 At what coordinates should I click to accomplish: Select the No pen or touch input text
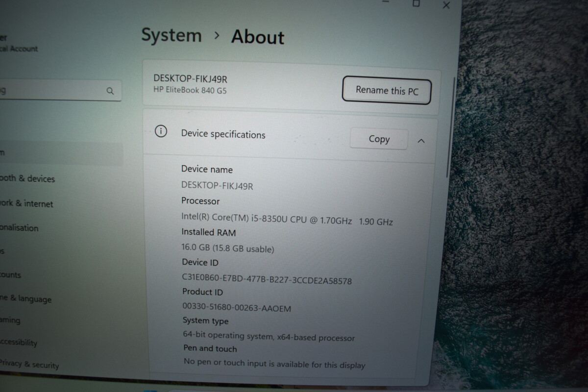pos(274,363)
